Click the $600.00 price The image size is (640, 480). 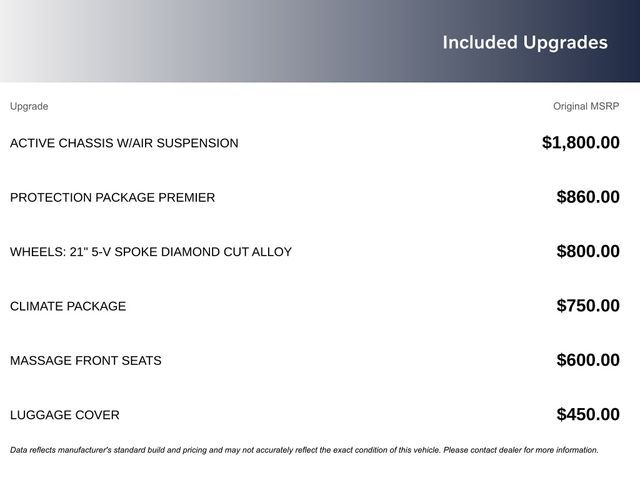(588, 360)
